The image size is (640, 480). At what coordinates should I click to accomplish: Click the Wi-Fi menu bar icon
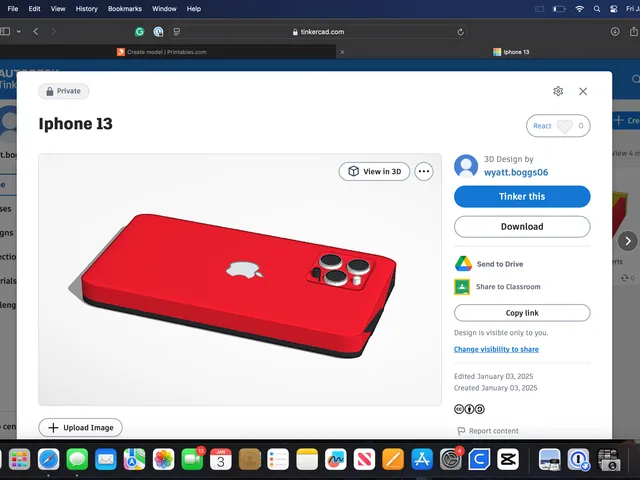click(579, 9)
